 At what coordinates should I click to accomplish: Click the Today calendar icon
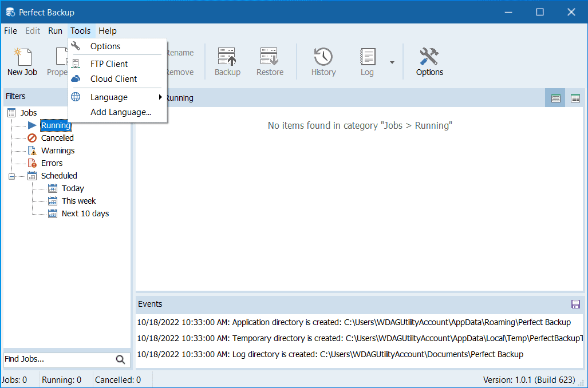click(x=53, y=188)
